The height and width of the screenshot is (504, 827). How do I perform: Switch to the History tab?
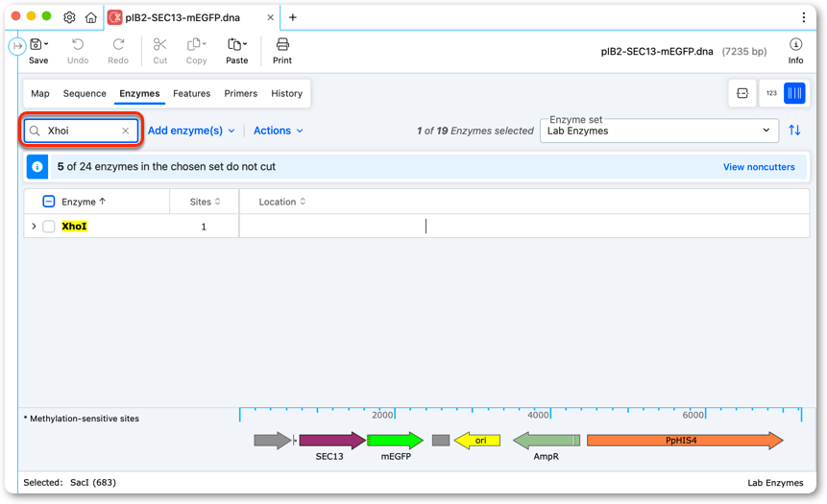(x=286, y=93)
